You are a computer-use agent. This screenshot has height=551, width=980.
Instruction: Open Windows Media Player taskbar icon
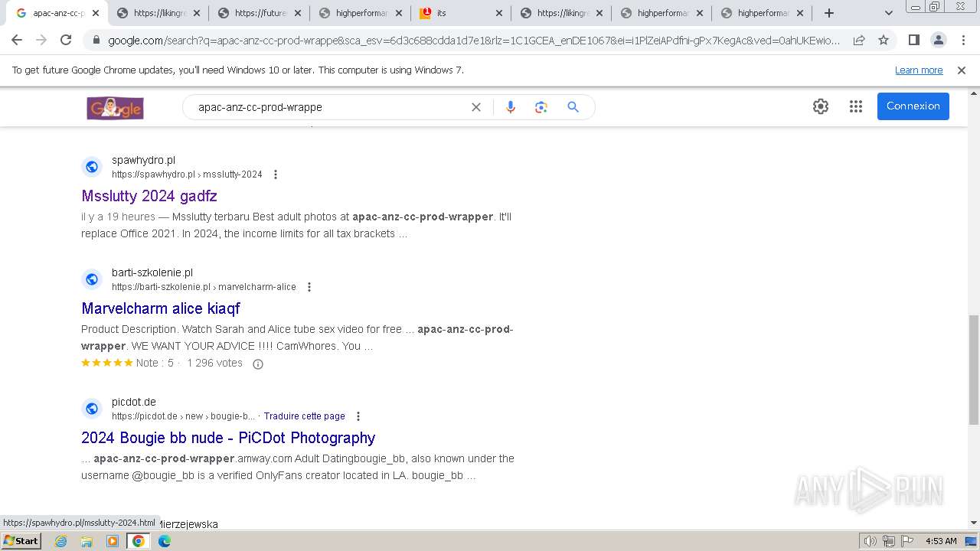(x=113, y=541)
